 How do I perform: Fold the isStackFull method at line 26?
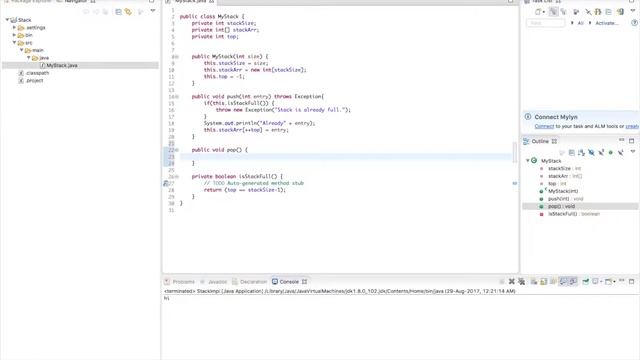click(177, 177)
